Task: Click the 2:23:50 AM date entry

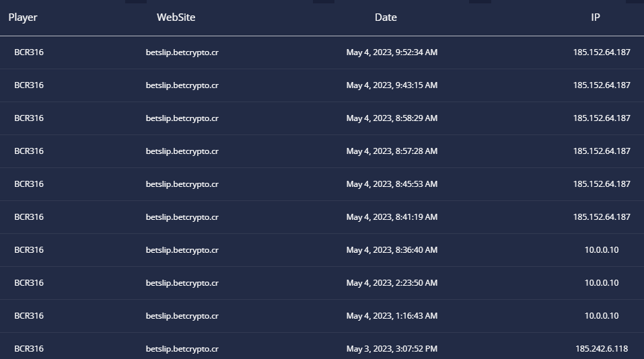Action: pyautogui.click(x=392, y=282)
